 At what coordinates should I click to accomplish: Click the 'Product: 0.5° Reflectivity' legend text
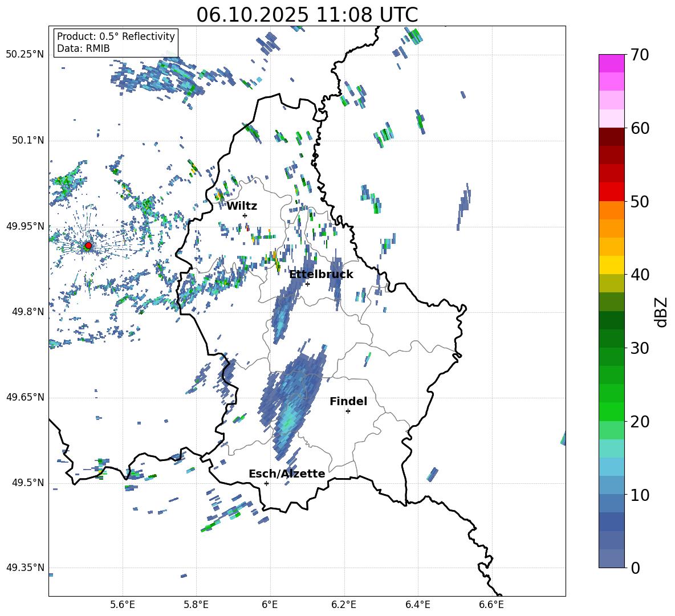click(x=116, y=36)
